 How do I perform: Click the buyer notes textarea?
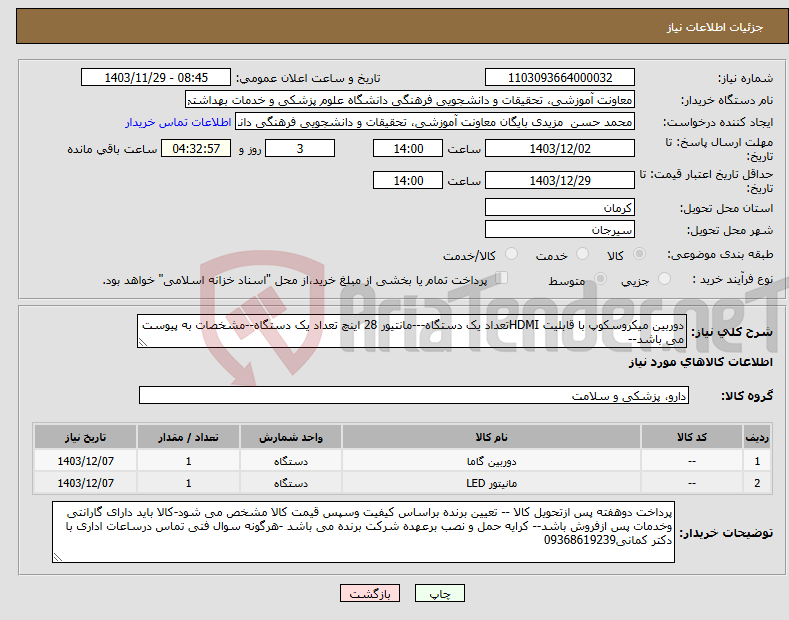[363, 532]
